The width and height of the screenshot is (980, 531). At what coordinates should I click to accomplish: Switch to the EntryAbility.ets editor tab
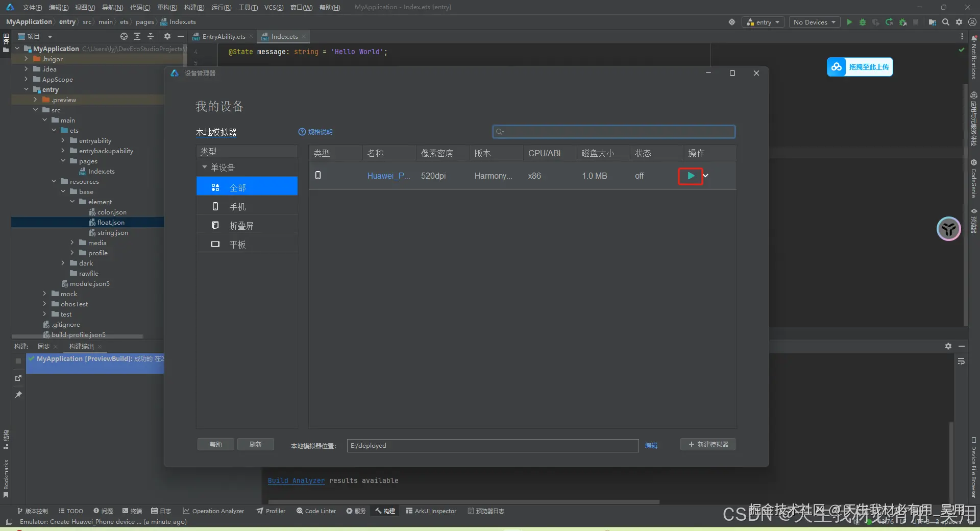[224, 37]
